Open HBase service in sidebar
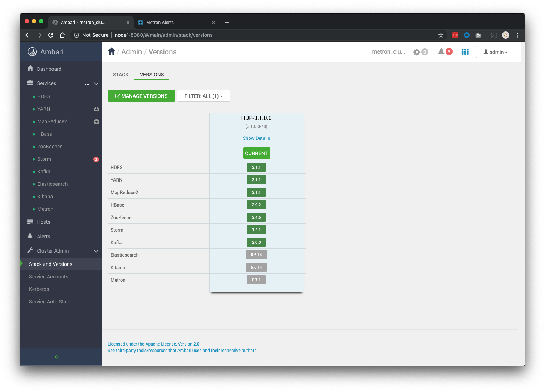The width and height of the screenshot is (545, 392). click(45, 134)
